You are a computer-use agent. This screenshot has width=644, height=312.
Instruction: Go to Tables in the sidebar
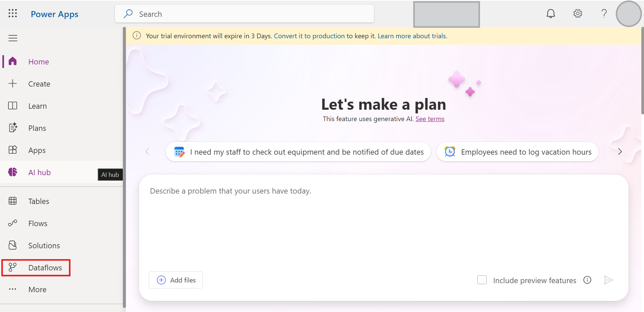coord(39,201)
